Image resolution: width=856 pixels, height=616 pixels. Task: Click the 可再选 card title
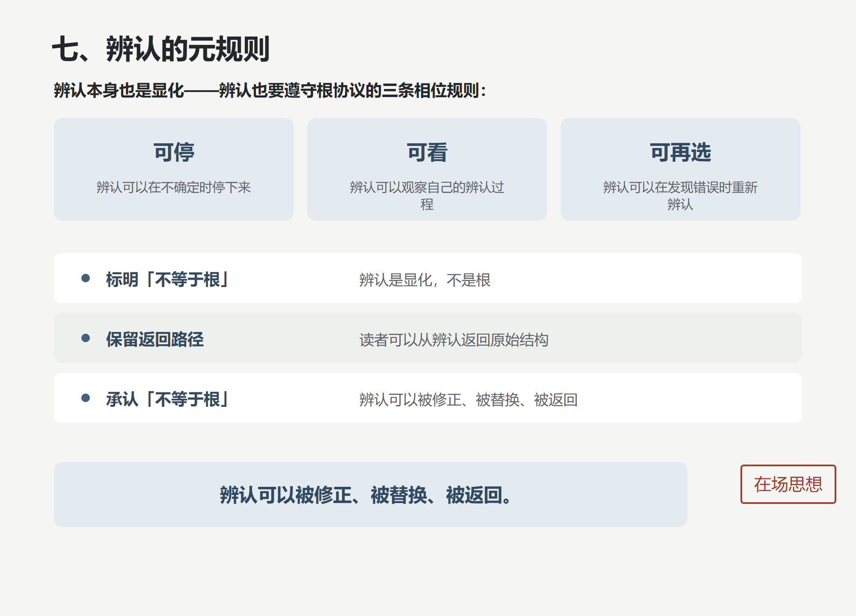pyautogui.click(x=680, y=152)
